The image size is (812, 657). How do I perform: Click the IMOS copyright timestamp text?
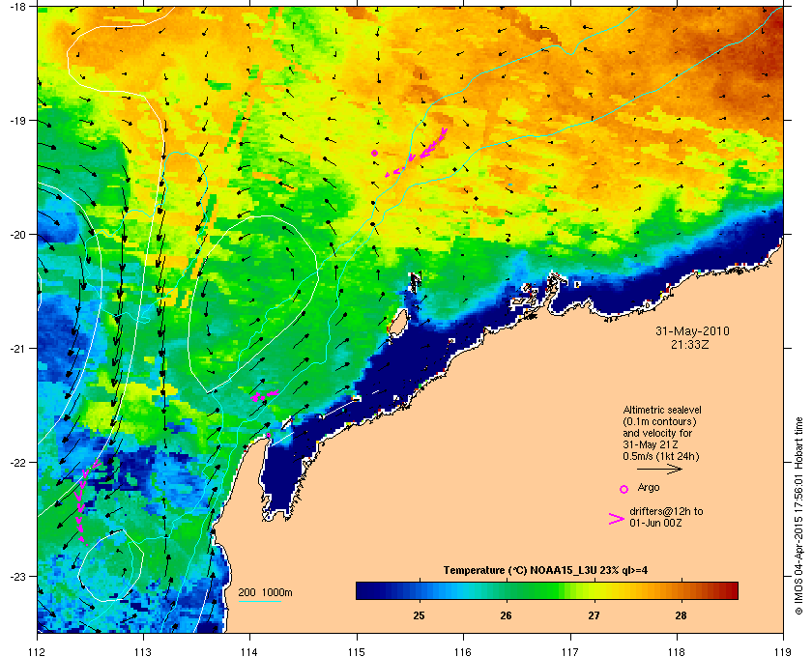point(798,515)
